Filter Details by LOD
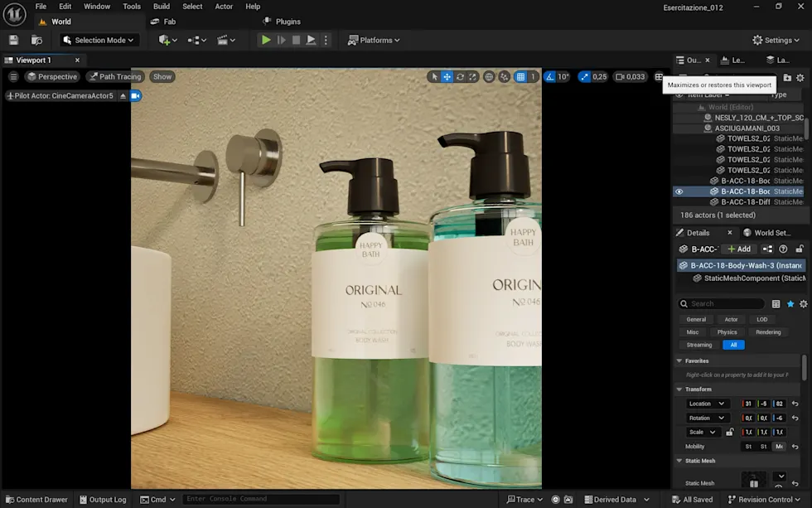Screen dimensions: 812x508 [x=761, y=320]
